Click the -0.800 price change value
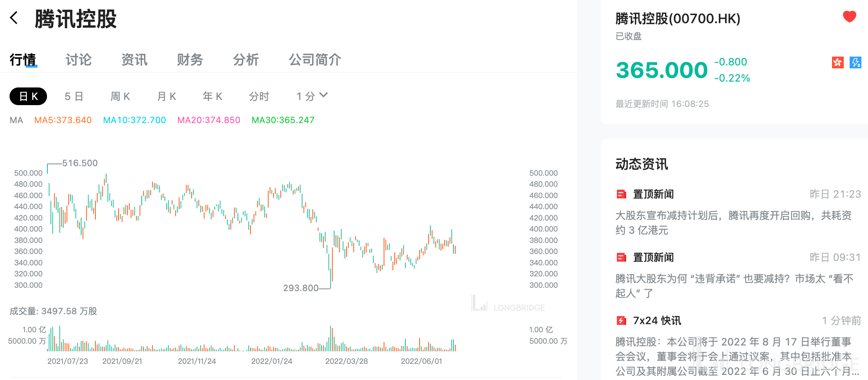Viewport: 868px width, 380px height. pos(731,62)
